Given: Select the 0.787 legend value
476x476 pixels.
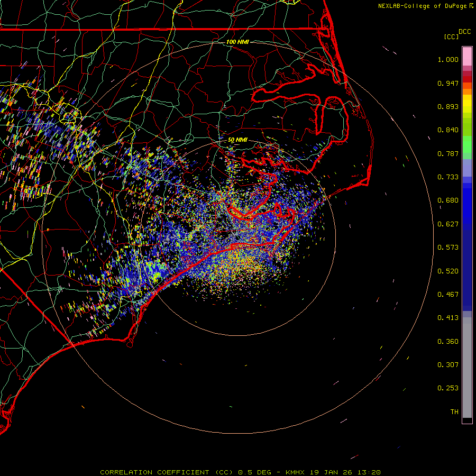Looking at the screenshot, I should pos(448,153).
